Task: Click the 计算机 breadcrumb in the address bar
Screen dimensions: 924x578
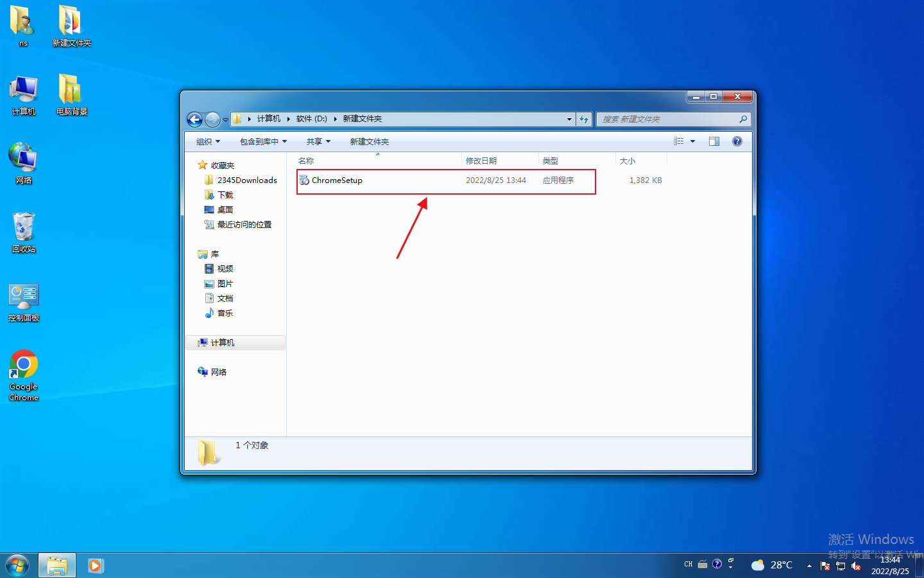Action: coord(269,119)
